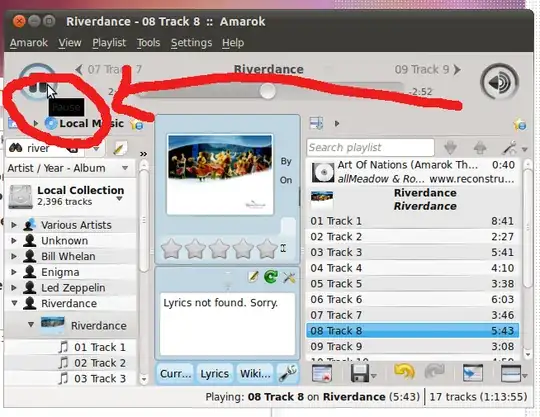Collapse the Local Collection arrow
The width and height of the screenshot is (540, 417).
pyautogui.click(x=120, y=199)
